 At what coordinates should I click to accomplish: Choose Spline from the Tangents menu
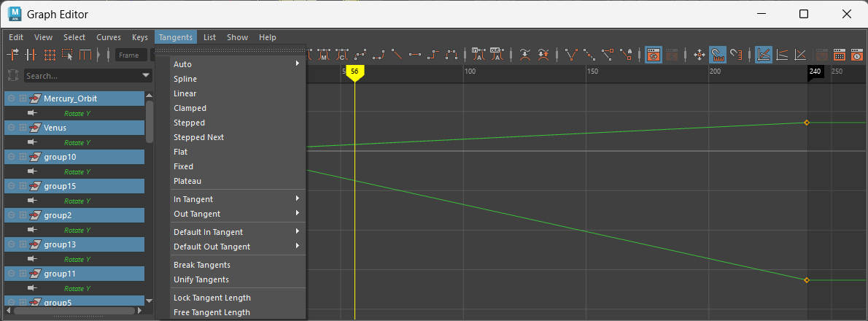click(x=185, y=79)
